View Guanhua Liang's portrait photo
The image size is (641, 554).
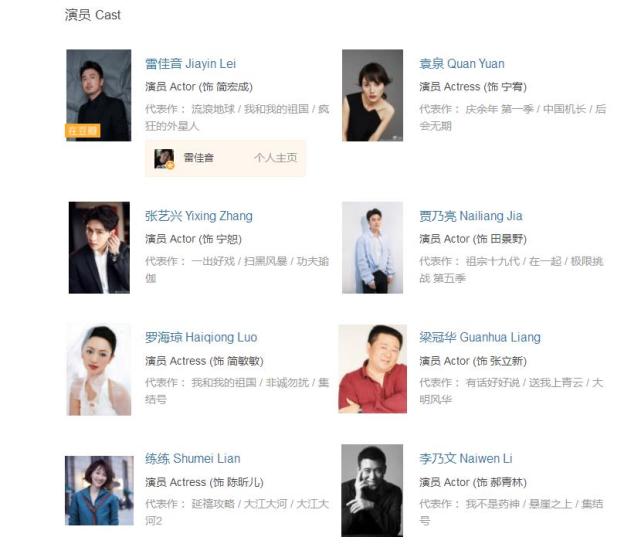[372, 369]
